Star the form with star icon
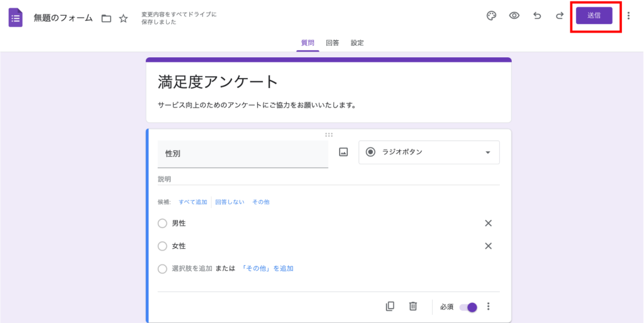644x323 pixels. point(123,18)
